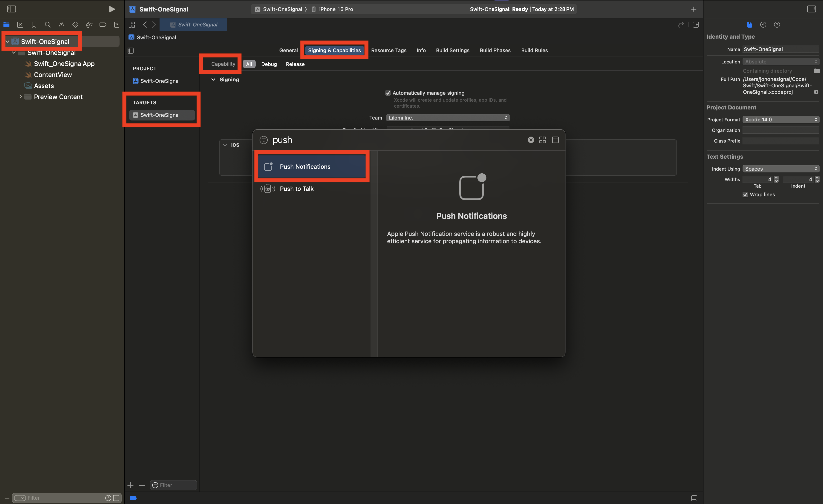Toggle the Wrap lines checkbox

pos(745,195)
